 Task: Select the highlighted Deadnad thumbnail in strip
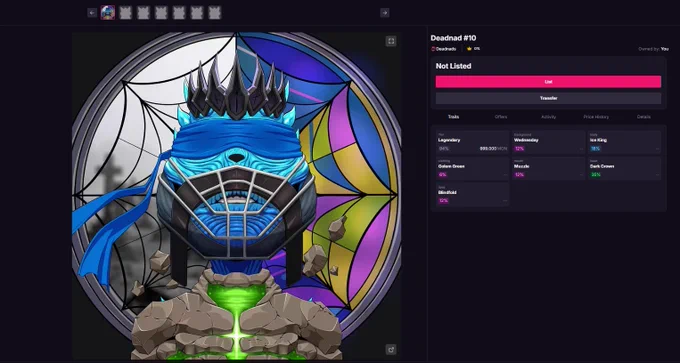pyautogui.click(x=108, y=13)
